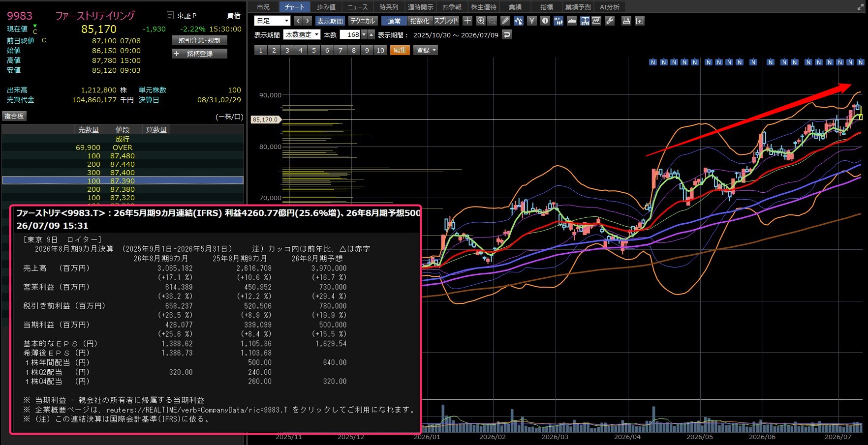
Task: Toggle the 表示期間 settings button
Action: (x=330, y=21)
